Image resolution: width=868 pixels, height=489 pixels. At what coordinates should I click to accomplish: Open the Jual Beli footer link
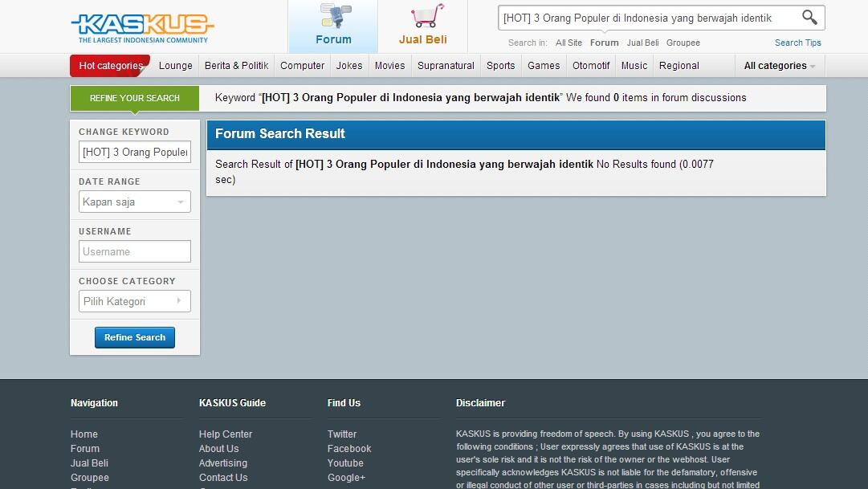tap(89, 463)
